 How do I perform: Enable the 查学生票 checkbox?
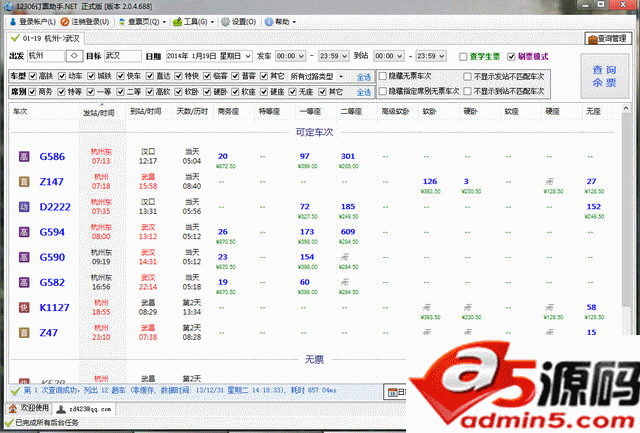pyautogui.click(x=463, y=57)
